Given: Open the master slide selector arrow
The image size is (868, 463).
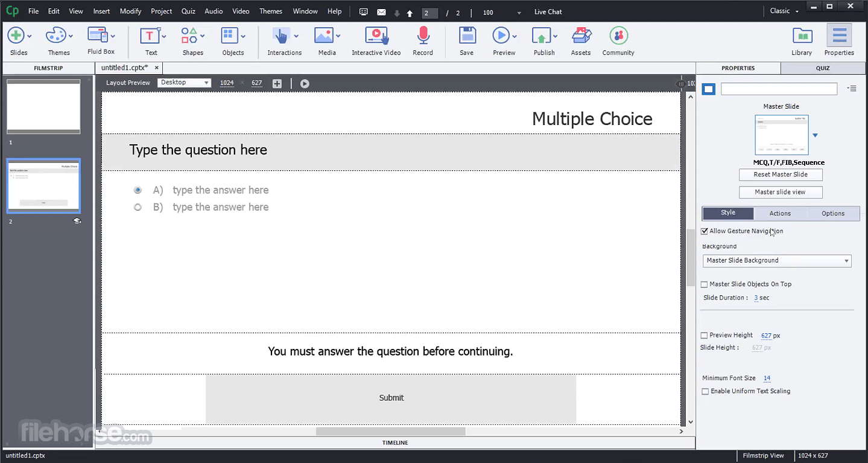Looking at the screenshot, I should (x=815, y=135).
